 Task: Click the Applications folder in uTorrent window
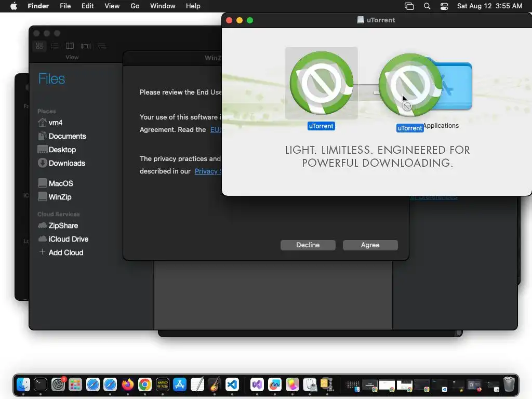(x=455, y=86)
